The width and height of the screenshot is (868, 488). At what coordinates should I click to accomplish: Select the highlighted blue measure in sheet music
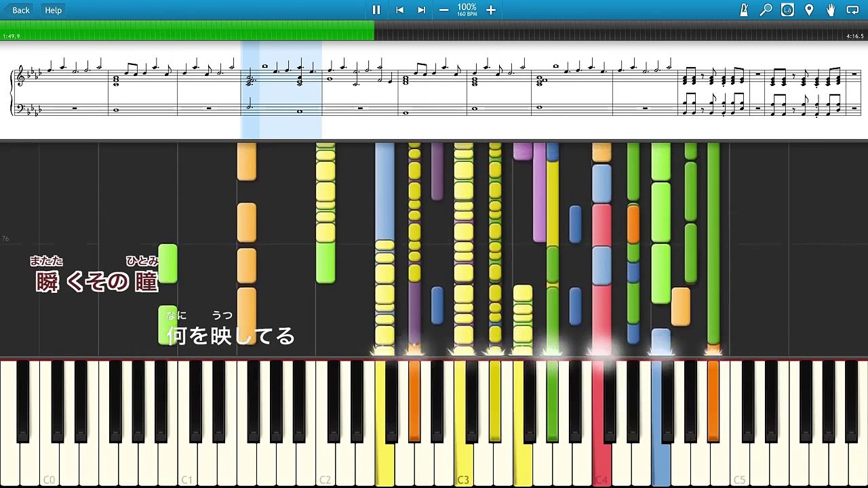(x=281, y=89)
